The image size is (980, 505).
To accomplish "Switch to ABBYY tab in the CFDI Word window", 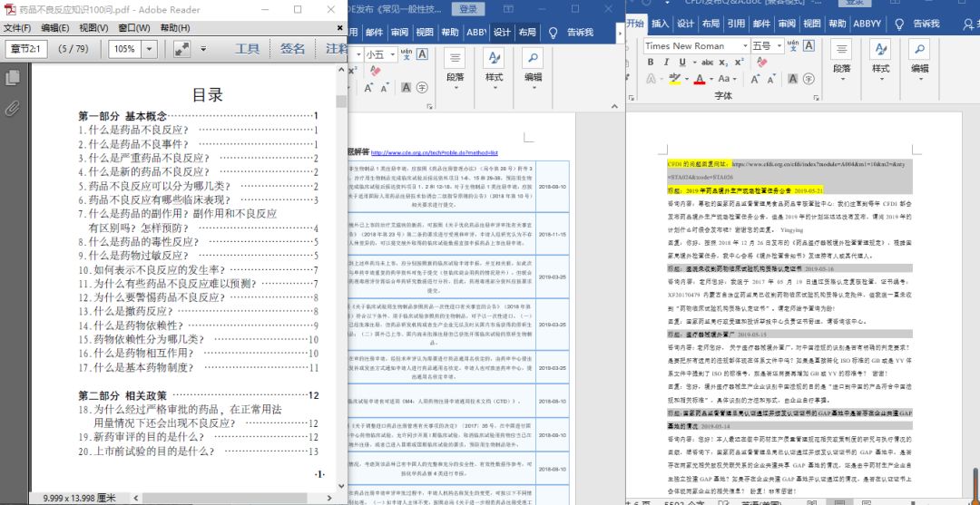I will [867, 24].
